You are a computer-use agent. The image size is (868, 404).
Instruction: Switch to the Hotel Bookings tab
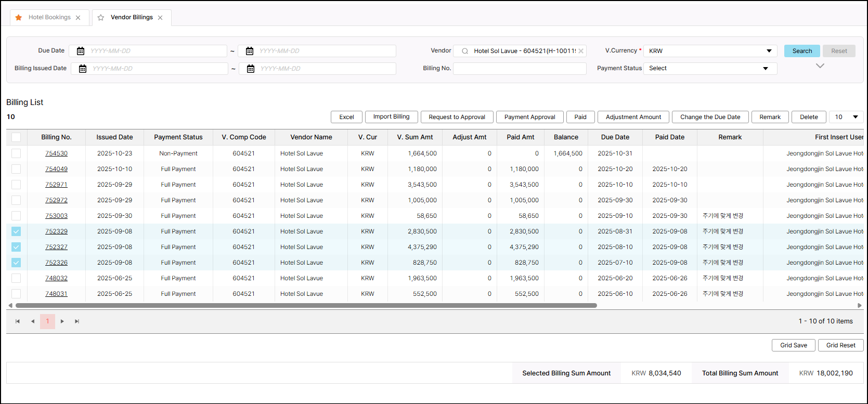pos(49,18)
